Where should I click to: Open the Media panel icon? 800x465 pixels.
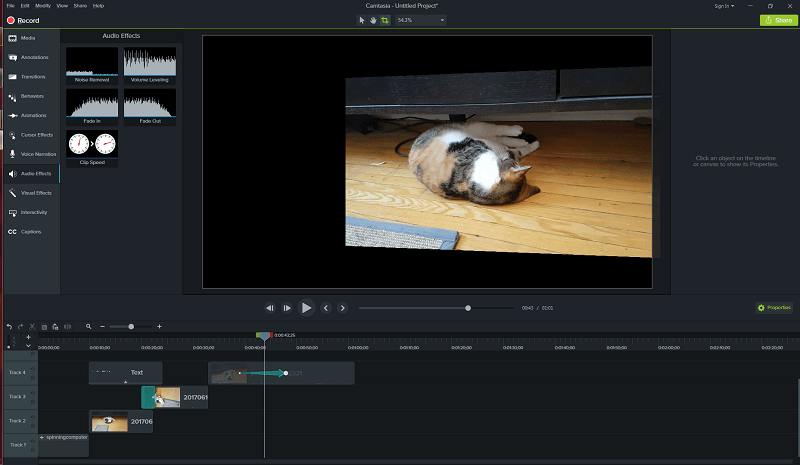13,38
